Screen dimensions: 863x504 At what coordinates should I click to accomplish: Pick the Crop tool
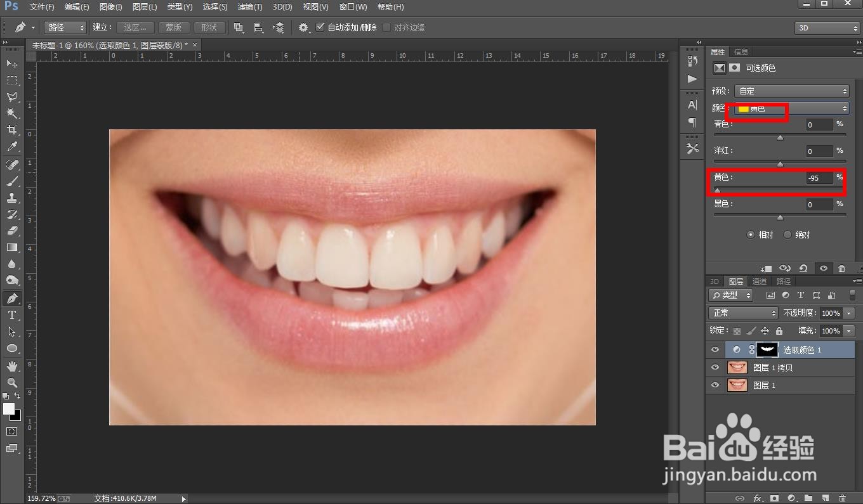pos(12,130)
